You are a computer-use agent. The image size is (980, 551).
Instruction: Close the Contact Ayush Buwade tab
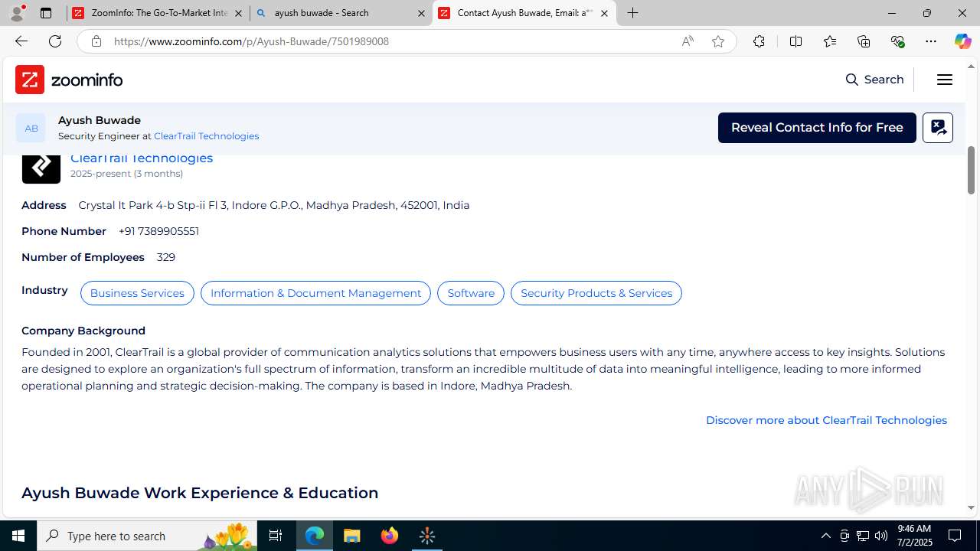pos(604,13)
